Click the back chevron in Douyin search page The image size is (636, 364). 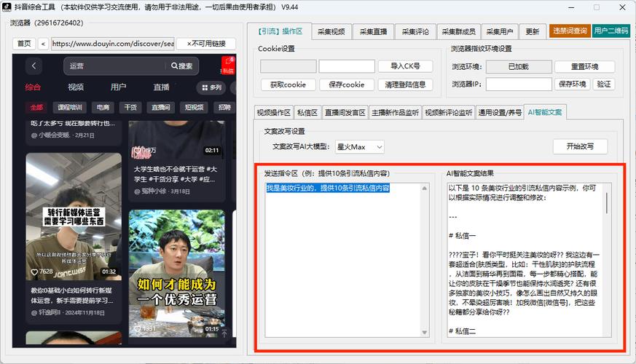[x=34, y=66]
